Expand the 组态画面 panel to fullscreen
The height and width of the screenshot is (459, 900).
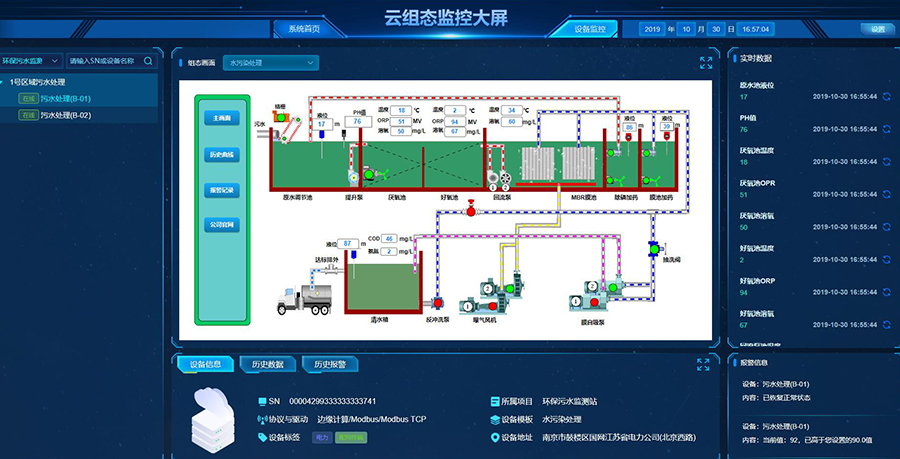(x=706, y=63)
